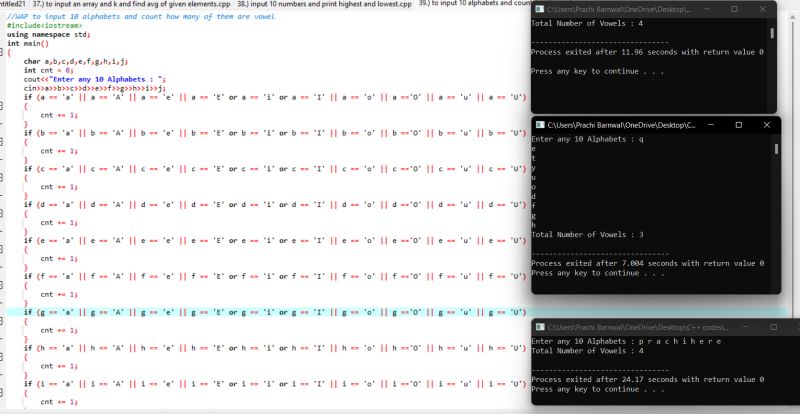Click the cmd icon of the 'Vowels : 3' console window
This screenshot has width=800, height=414.
540,125
